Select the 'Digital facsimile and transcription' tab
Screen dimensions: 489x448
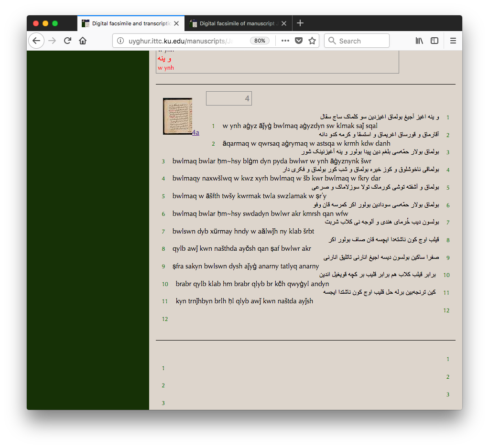tap(131, 23)
